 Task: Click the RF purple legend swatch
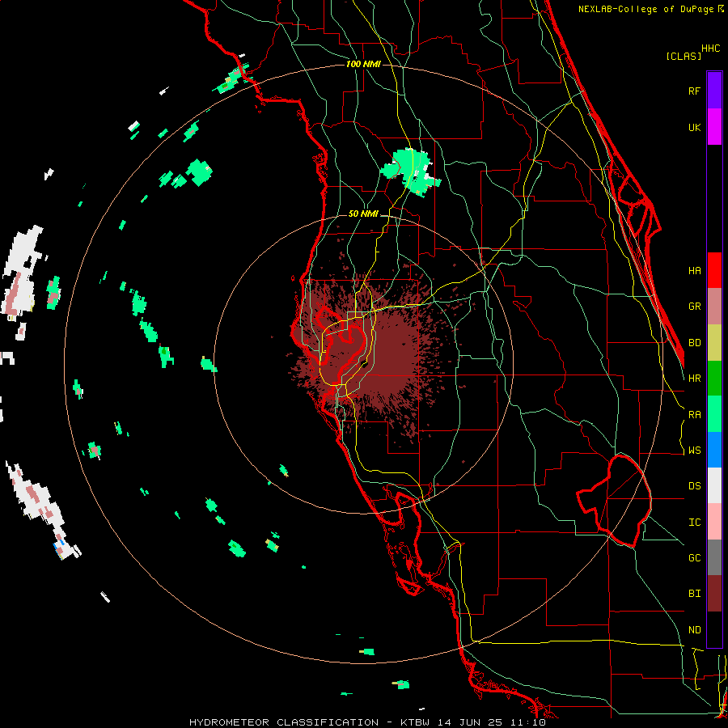coord(714,91)
